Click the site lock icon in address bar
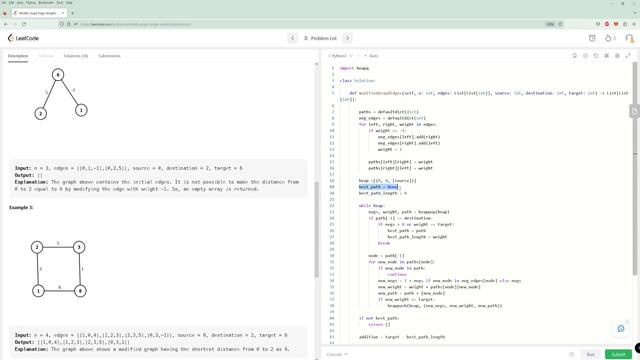640x360 pixels. tap(69, 24)
